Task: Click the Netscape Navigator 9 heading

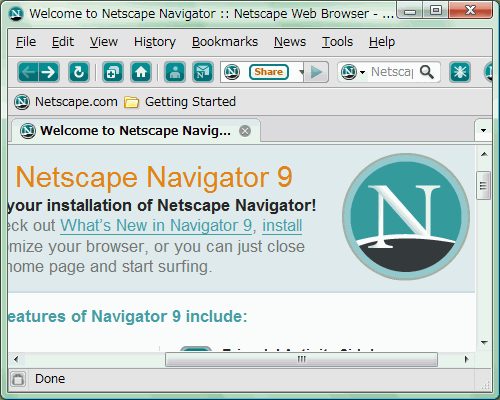Action: [154, 178]
